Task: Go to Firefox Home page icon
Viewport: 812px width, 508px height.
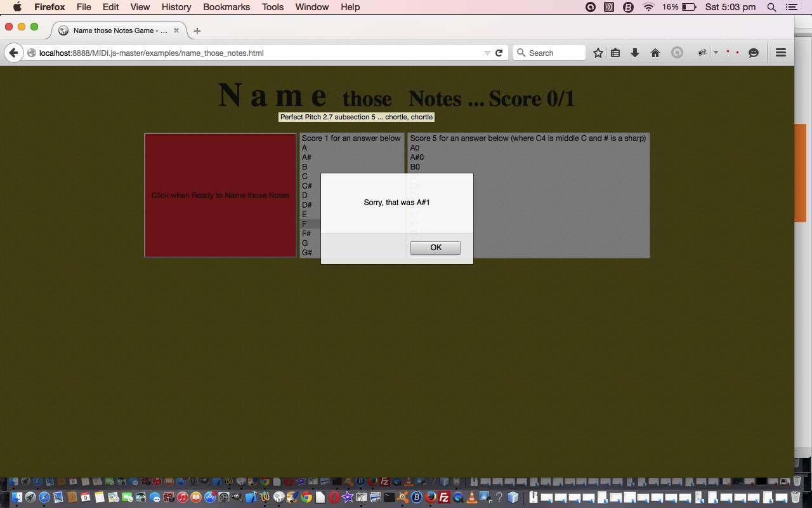Action: [655, 53]
